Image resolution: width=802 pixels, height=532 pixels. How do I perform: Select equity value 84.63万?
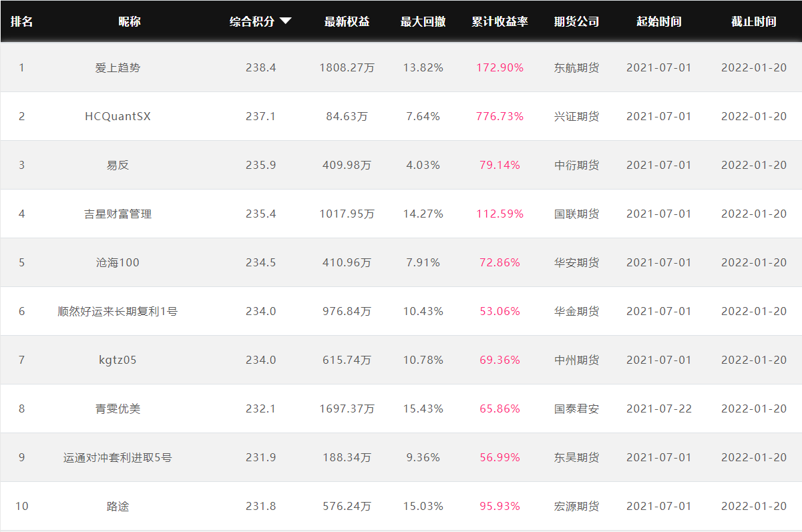[x=347, y=116]
